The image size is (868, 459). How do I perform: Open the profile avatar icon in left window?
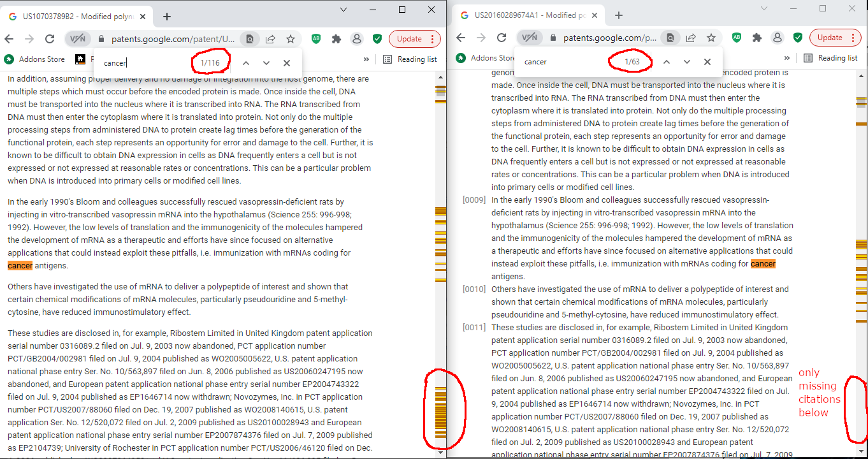pos(357,39)
